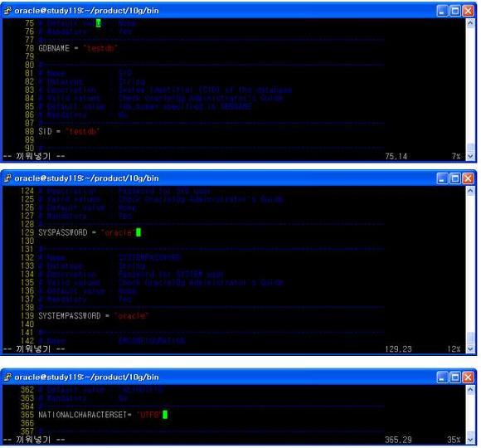Click 7% indicator in top window

click(x=456, y=157)
